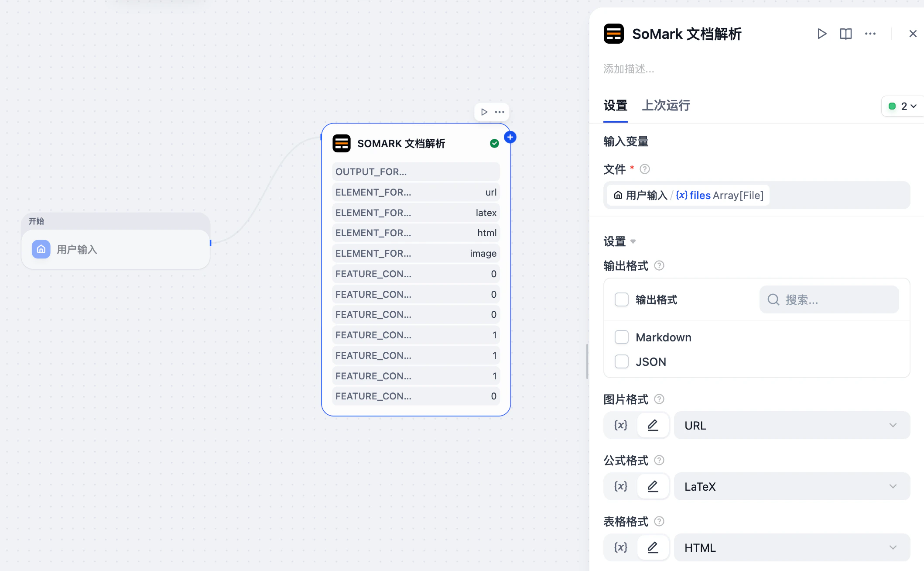The width and height of the screenshot is (924, 571).
Task: Click the 输入变量 section heading
Action: click(x=626, y=141)
